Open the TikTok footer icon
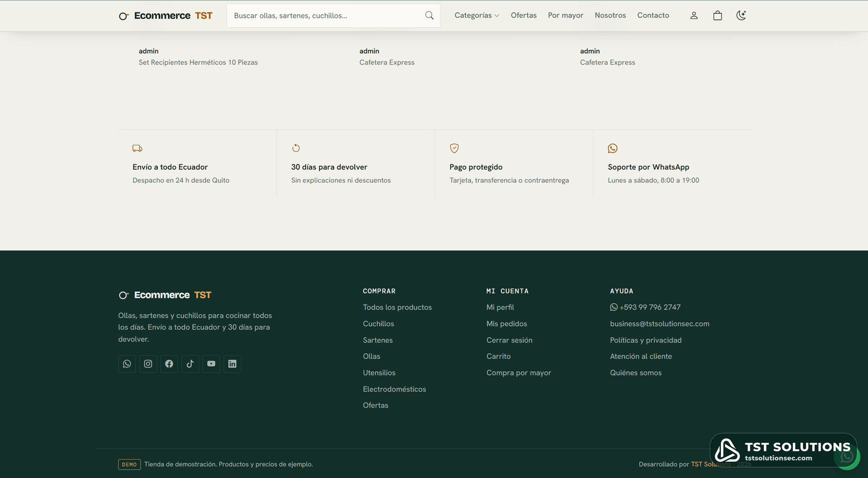The width and height of the screenshot is (868, 478). point(190,364)
